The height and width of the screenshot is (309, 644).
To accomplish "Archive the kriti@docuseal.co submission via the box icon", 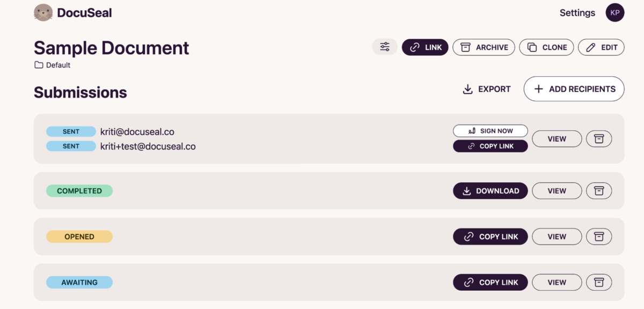I will coord(599,139).
